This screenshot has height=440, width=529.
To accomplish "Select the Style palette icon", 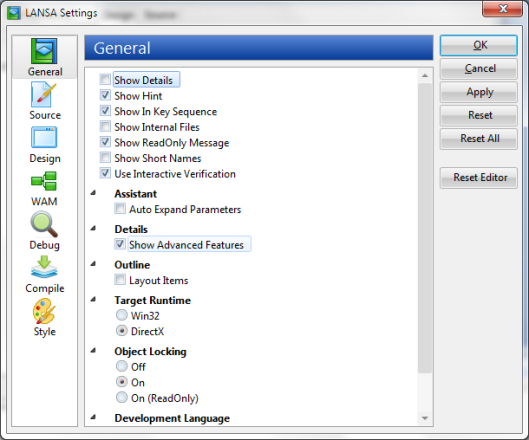I will point(44,311).
